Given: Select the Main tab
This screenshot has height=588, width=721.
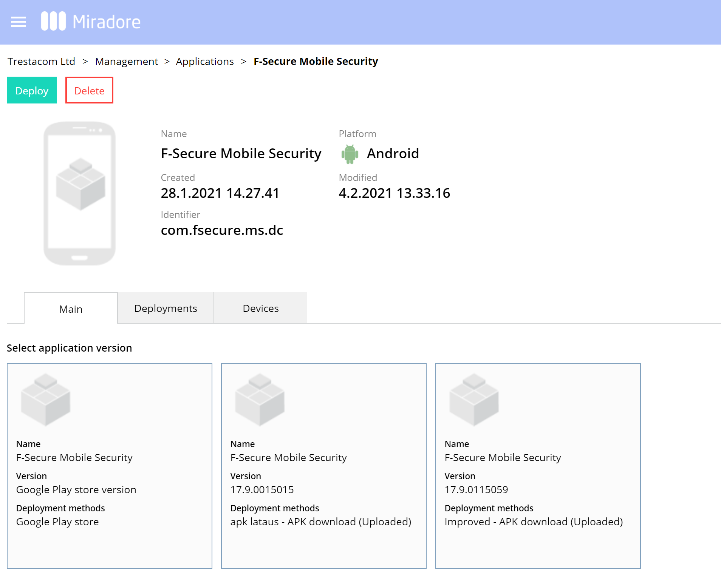Looking at the screenshot, I should point(71,309).
